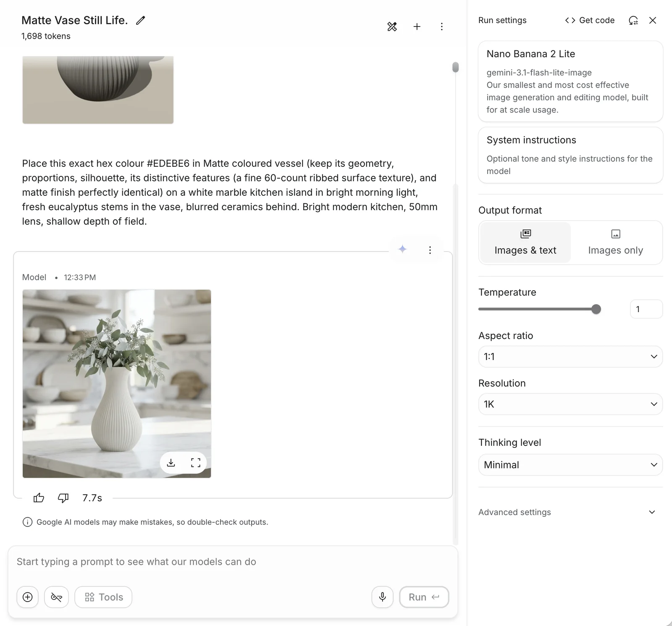Click the conversation scrollbar thumb
This screenshot has width=672, height=626.
click(x=455, y=67)
